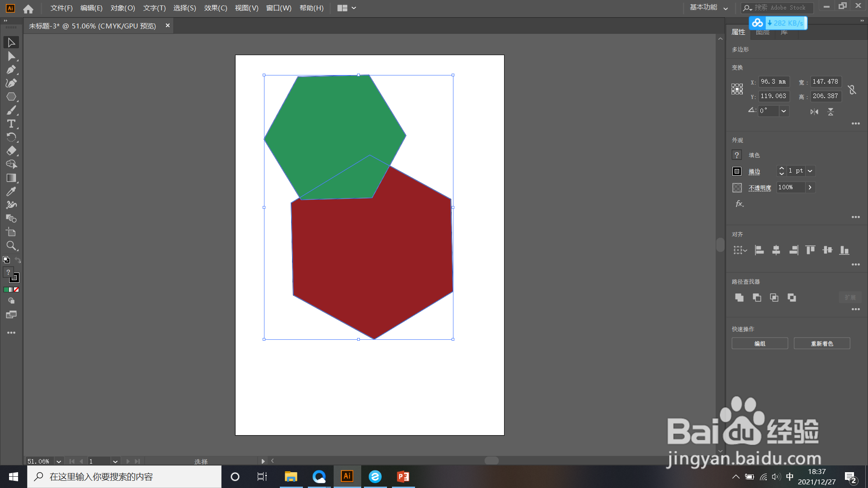Click the reference point selector grid
868x488 pixels.
[x=737, y=89]
